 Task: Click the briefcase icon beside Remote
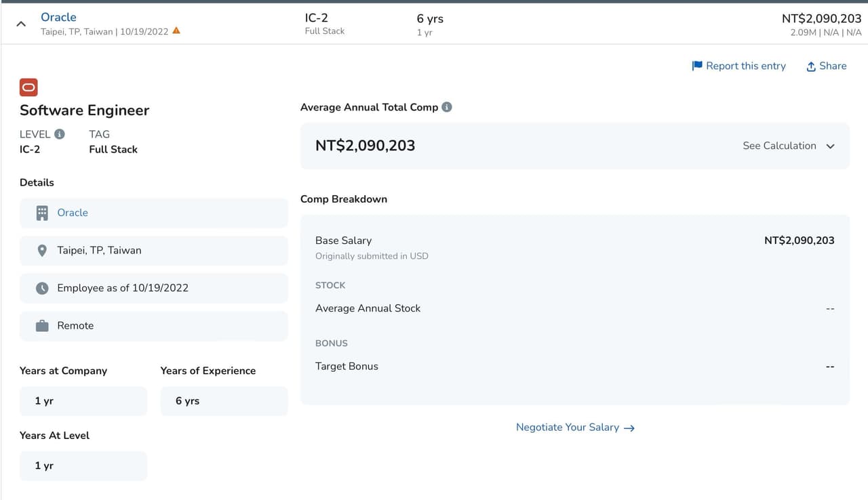click(42, 326)
